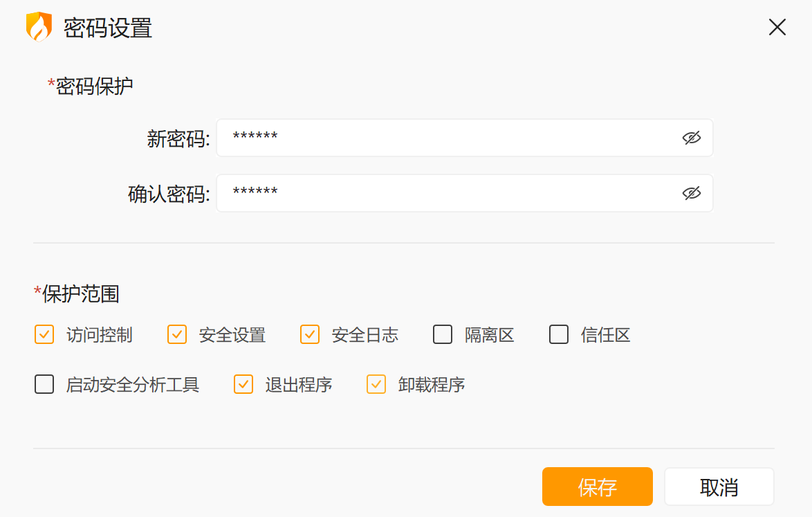Show the new password via eye icon
The width and height of the screenshot is (812, 517).
(x=691, y=138)
